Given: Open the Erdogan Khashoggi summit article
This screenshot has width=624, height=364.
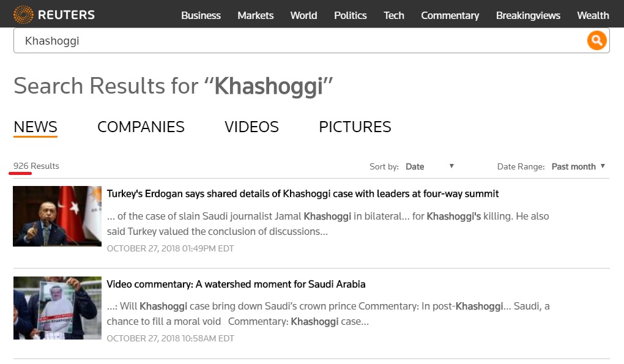Looking at the screenshot, I should (x=302, y=194).
